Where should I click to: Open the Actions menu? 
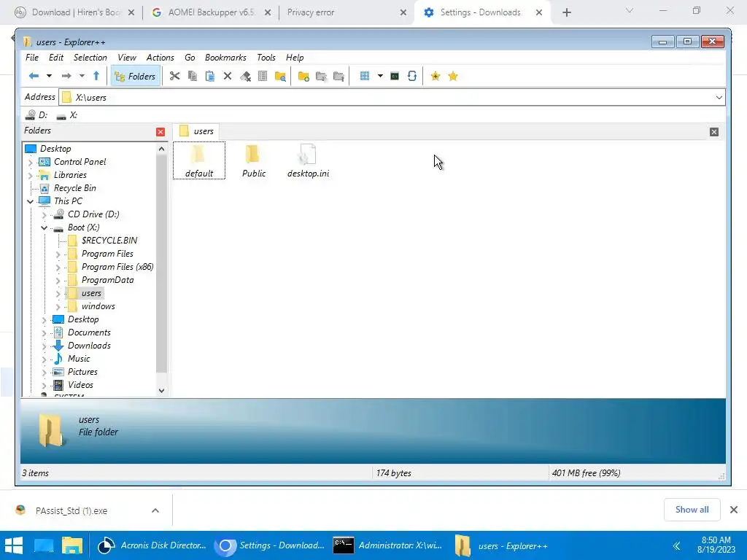point(160,58)
